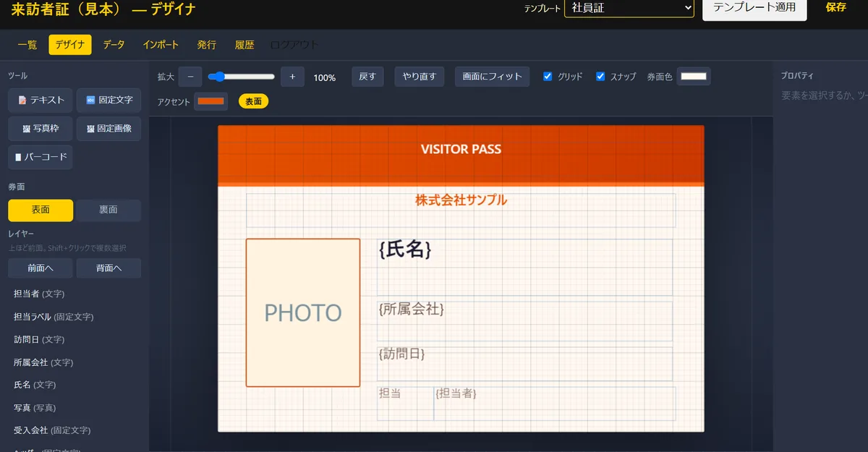The height and width of the screenshot is (452, 868).
Task: Click the zoom slider
Action: [x=242, y=77]
